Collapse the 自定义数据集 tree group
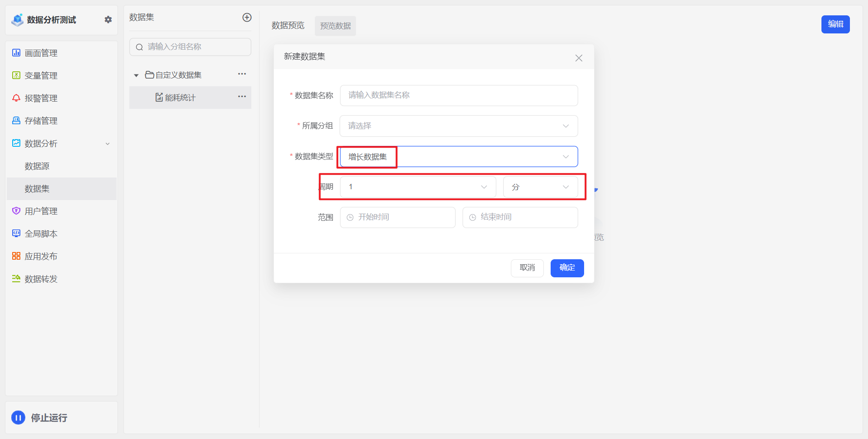 pos(136,75)
